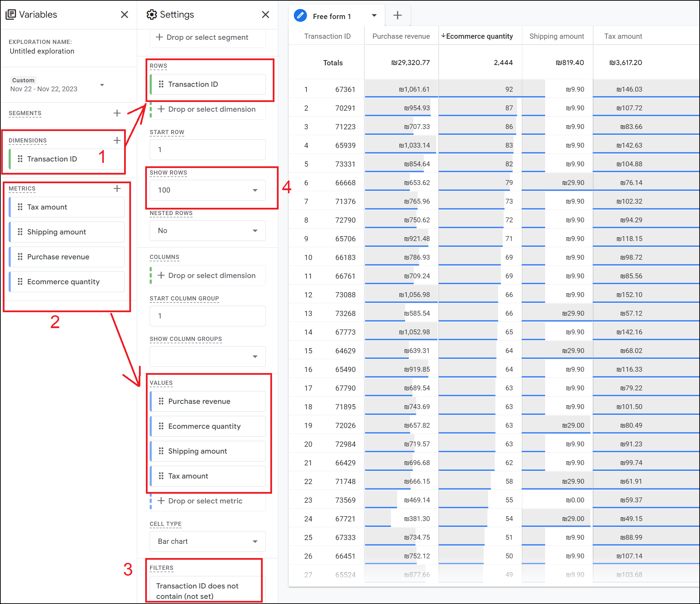Screen dimensions: 700x604
Task: Click drag handle of Tax amount metric
Action: 20,207
